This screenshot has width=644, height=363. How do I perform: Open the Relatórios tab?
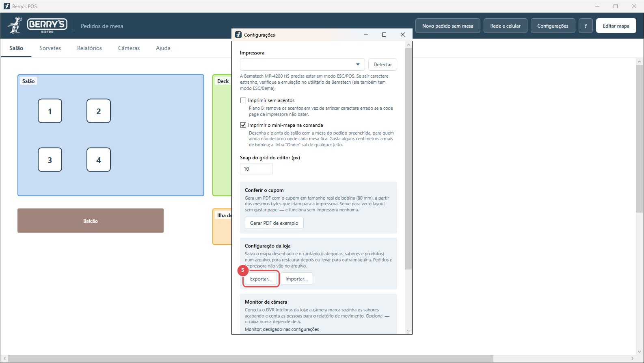click(x=89, y=48)
